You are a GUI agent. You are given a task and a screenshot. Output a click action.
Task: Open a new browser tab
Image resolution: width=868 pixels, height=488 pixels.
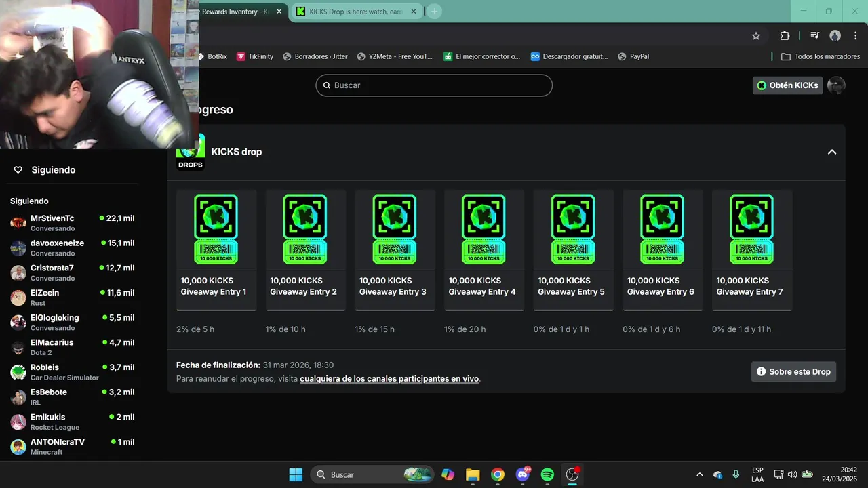(x=434, y=12)
